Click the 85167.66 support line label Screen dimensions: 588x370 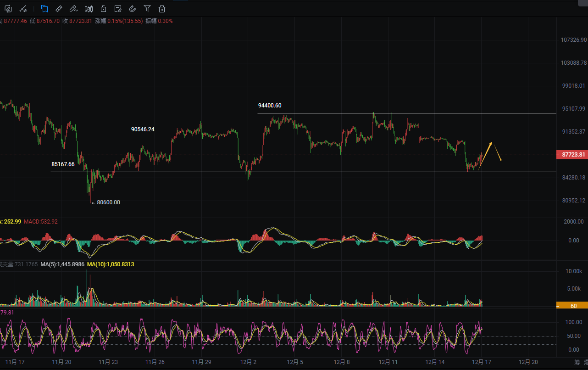pyautogui.click(x=63, y=164)
